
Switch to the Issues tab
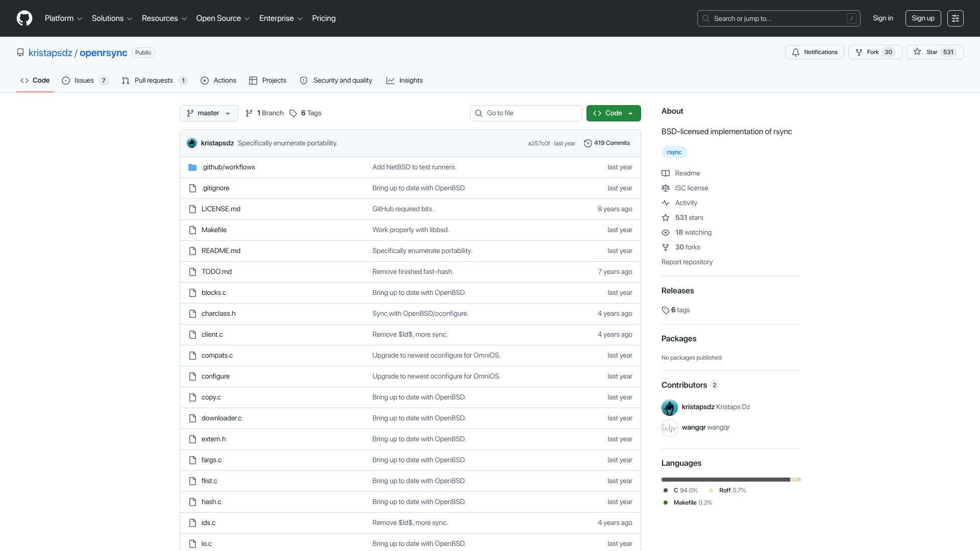(85, 81)
